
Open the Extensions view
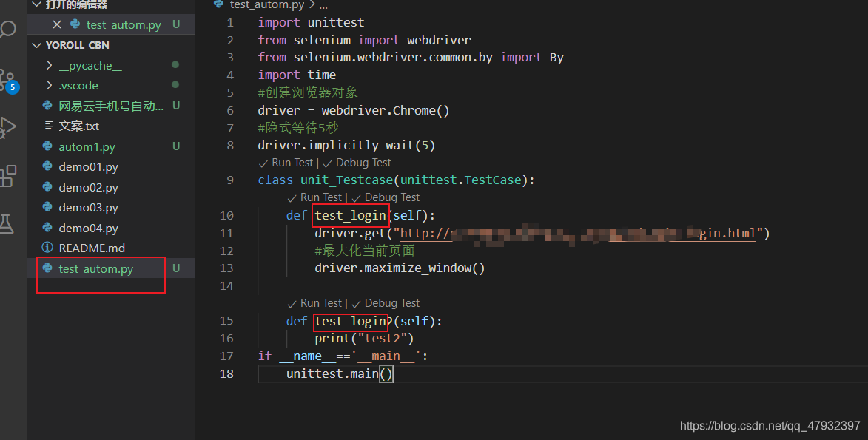click(7, 176)
